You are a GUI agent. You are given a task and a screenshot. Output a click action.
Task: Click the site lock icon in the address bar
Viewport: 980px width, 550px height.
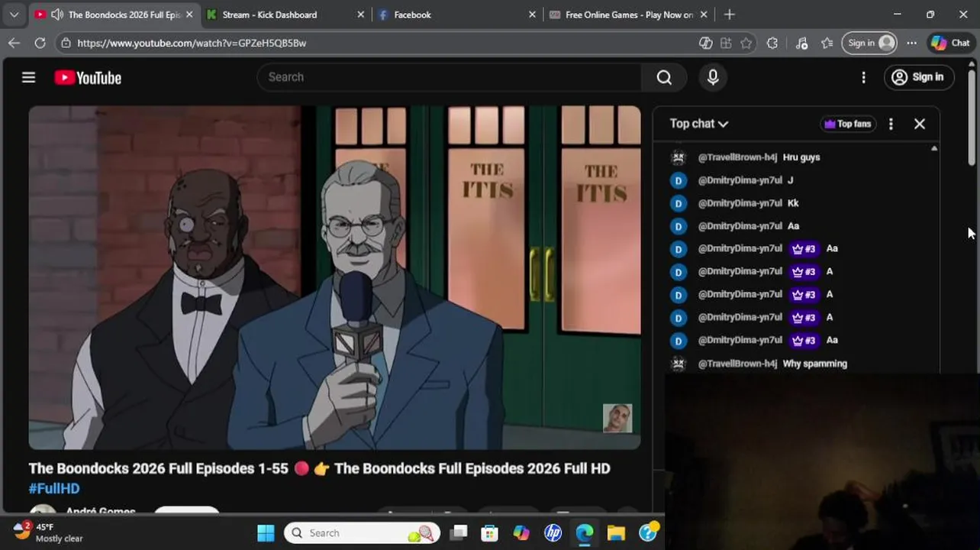tap(66, 43)
